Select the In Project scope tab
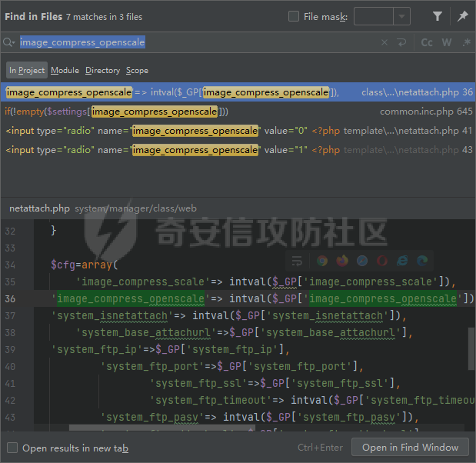Screen dimensions: 476x463 (x=27, y=70)
